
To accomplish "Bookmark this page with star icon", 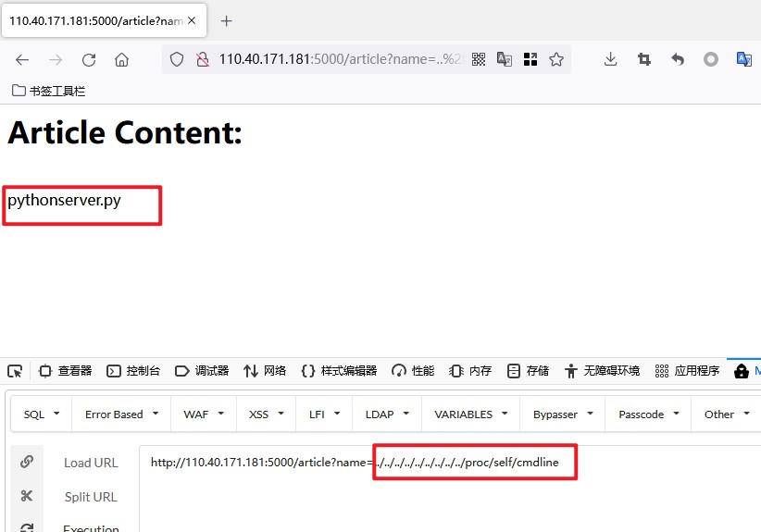I will click(556, 59).
